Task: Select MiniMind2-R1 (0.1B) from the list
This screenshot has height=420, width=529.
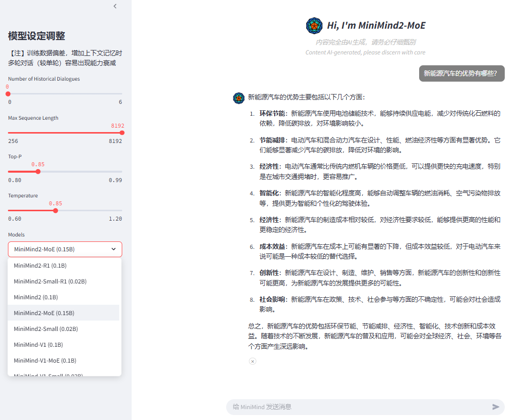Action: click(x=63, y=266)
